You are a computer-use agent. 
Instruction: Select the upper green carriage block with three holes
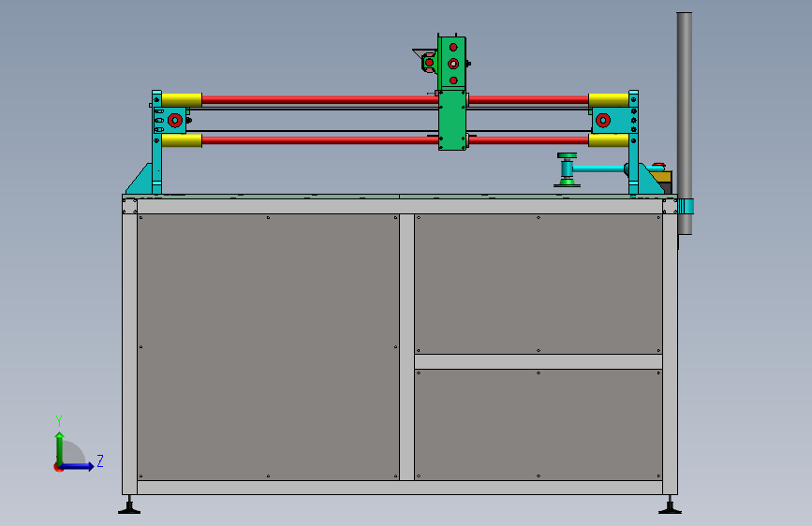(452, 63)
